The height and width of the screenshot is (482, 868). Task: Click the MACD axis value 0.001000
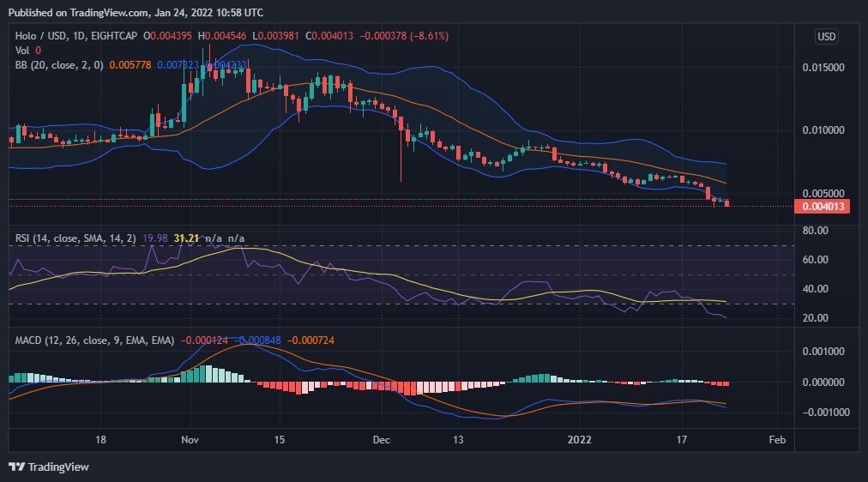coord(823,352)
